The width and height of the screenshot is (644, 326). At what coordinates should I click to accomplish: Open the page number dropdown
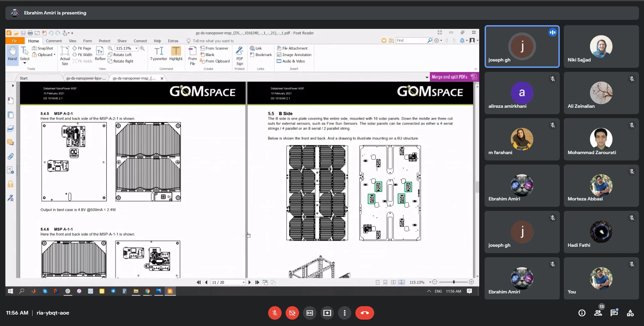point(244,282)
